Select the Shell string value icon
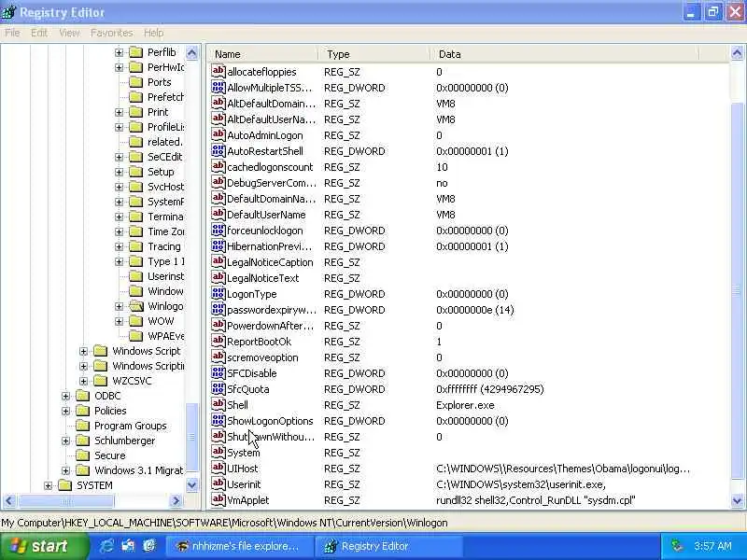Screen dimensions: 747x560 pyautogui.click(x=218, y=405)
